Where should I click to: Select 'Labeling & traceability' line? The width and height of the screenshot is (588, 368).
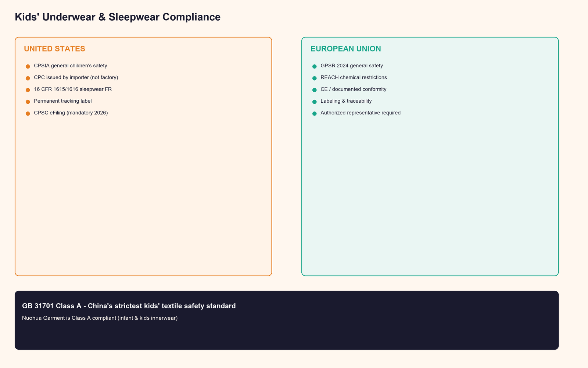point(346,101)
